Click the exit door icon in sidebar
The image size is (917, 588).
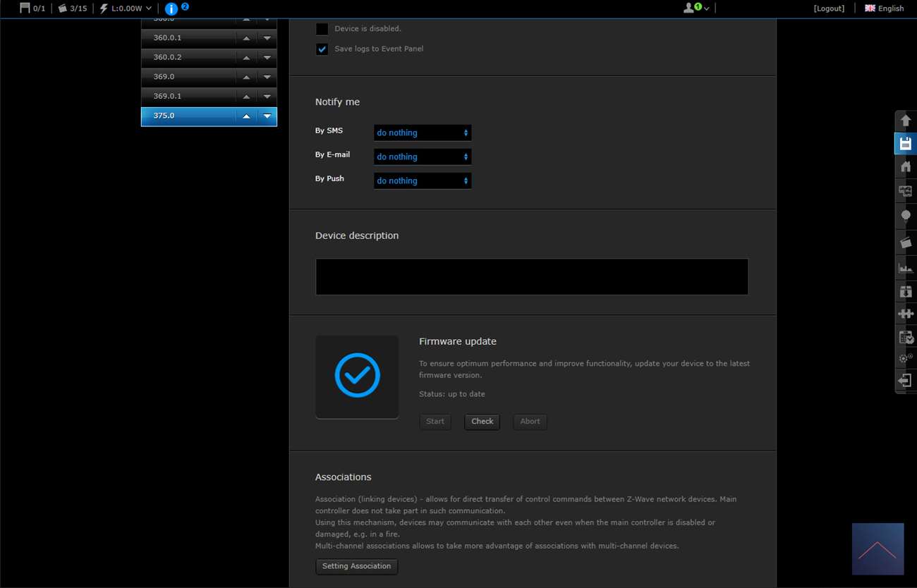(906, 381)
